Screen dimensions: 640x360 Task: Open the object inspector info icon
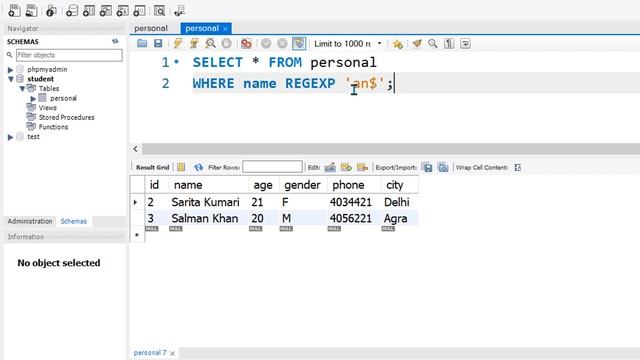(x=51, y=10)
